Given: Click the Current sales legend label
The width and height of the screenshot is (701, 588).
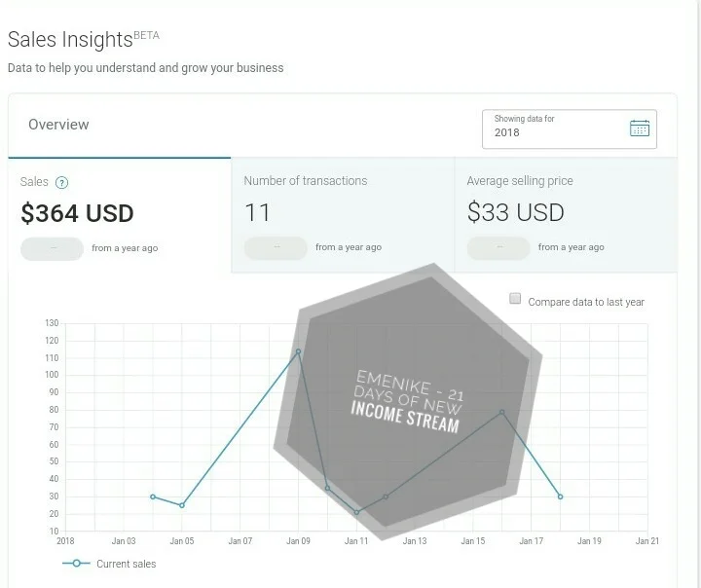Looking at the screenshot, I should 126,564.
